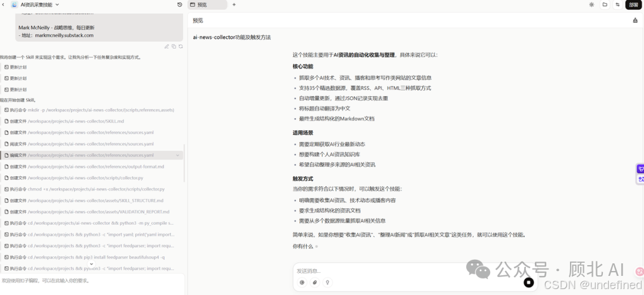The image size is (644, 295).
Task: Click the 适用场景 heading
Action: (303, 133)
